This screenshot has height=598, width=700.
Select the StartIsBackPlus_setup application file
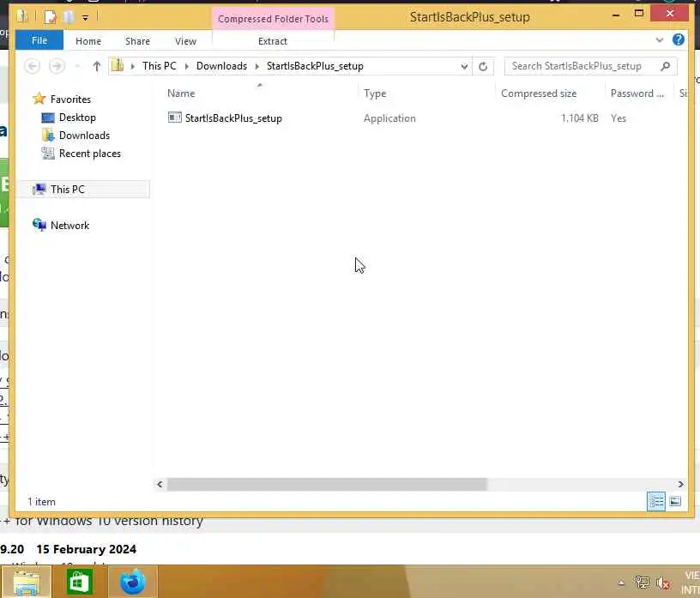click(233, 118)
